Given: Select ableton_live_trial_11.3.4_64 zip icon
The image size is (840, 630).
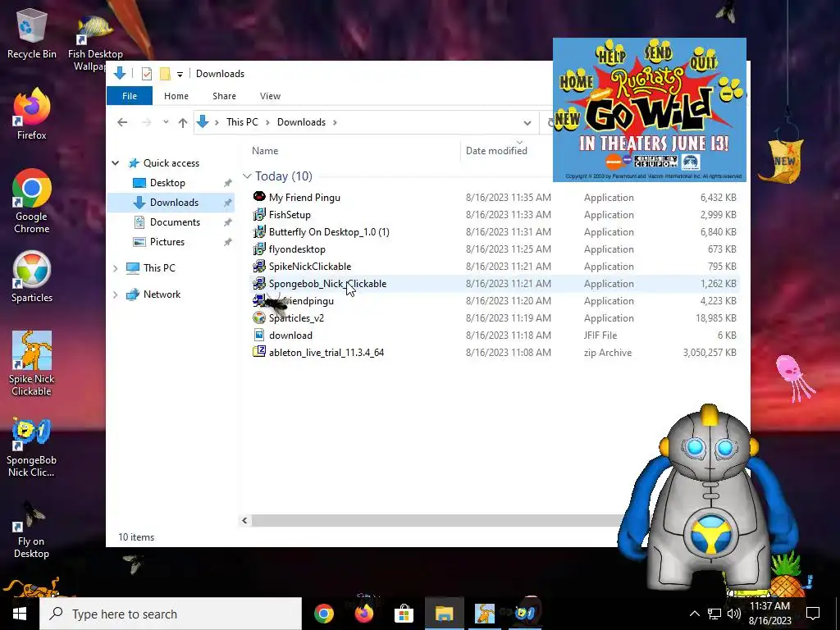Looking at the screenshot, I should (259, 352).
